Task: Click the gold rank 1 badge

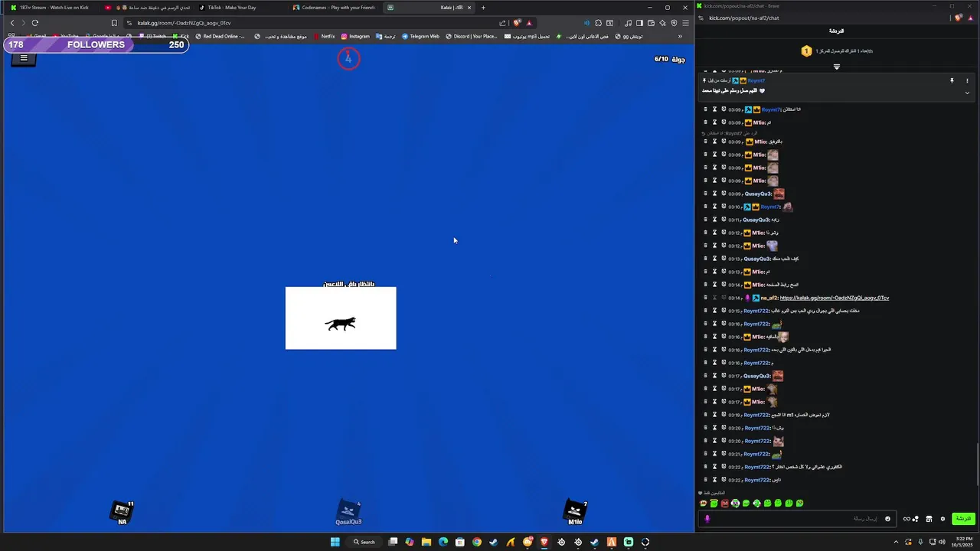Action: coord(806,51)
